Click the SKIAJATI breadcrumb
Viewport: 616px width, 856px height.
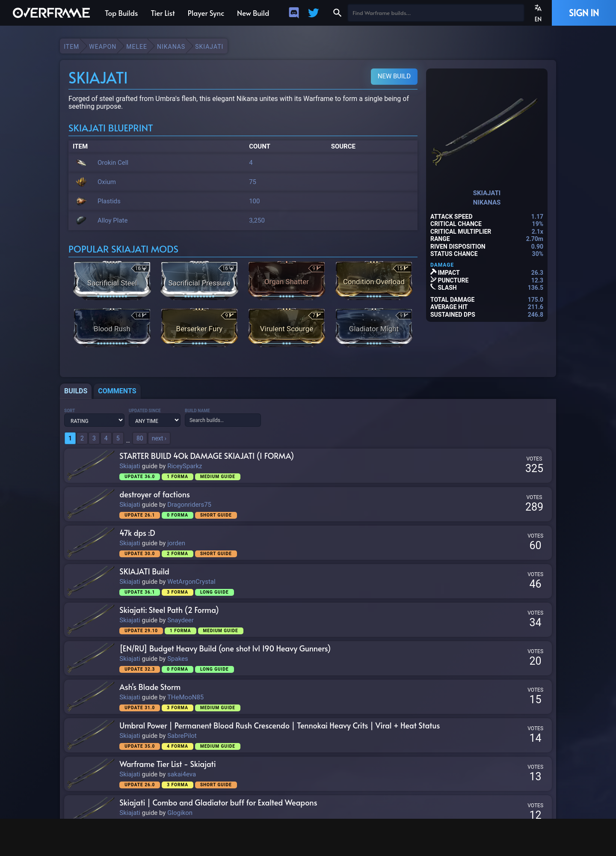pyautogui.click(x=209, y=47)
